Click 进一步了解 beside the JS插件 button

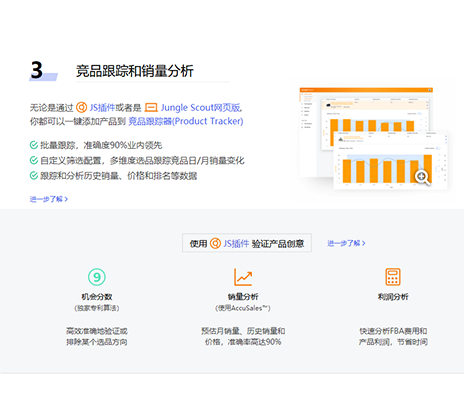coord(346,243)
